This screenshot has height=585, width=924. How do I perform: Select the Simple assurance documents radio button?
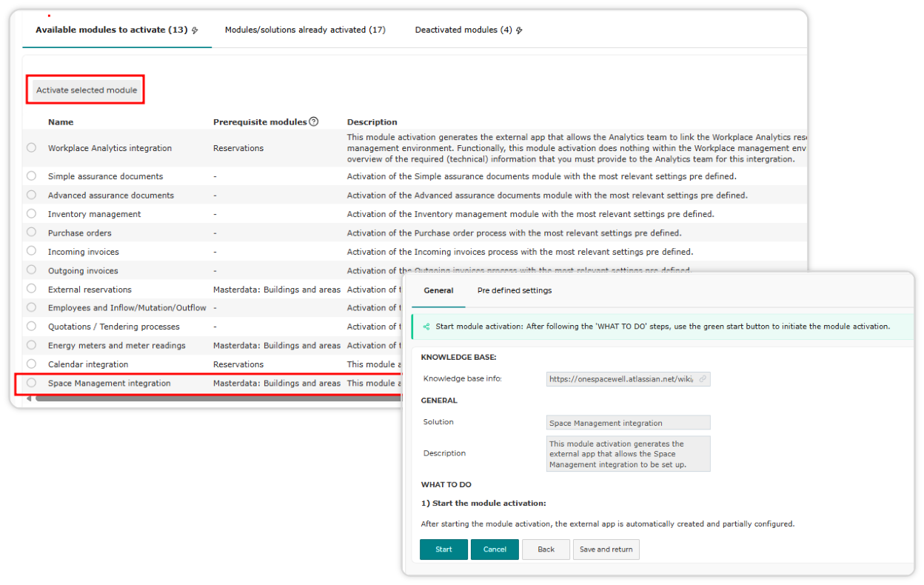click(31, 175)
